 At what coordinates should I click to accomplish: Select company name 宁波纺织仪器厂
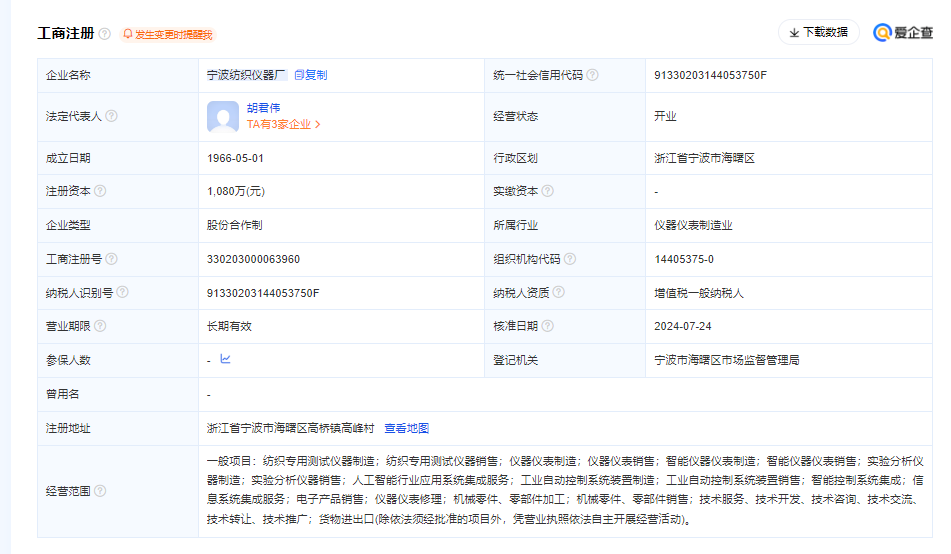coord(246,75)
